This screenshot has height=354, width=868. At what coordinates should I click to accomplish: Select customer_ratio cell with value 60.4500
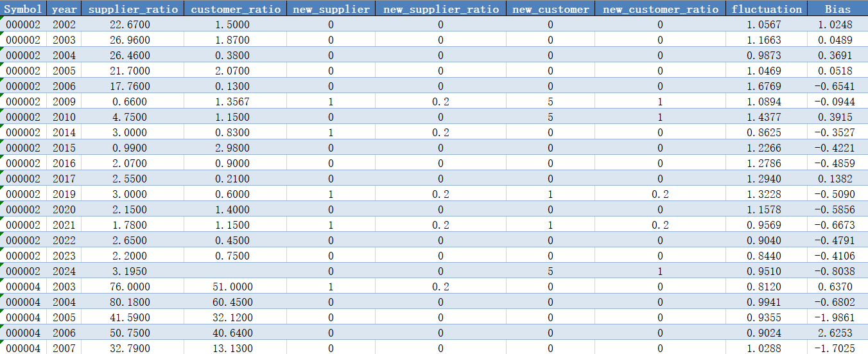[x=236, y=302]
